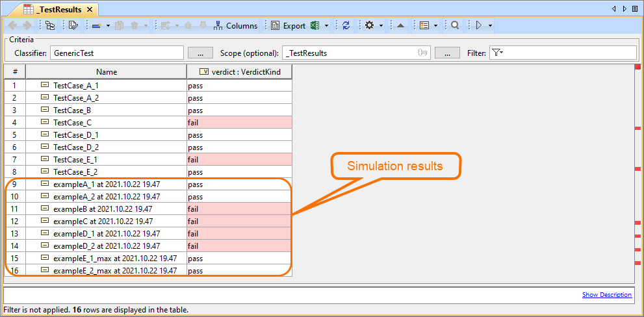This screenshot has height=317, width=644.
Task: Click the containment tree icon in toolbar
Action: [50, 26]
